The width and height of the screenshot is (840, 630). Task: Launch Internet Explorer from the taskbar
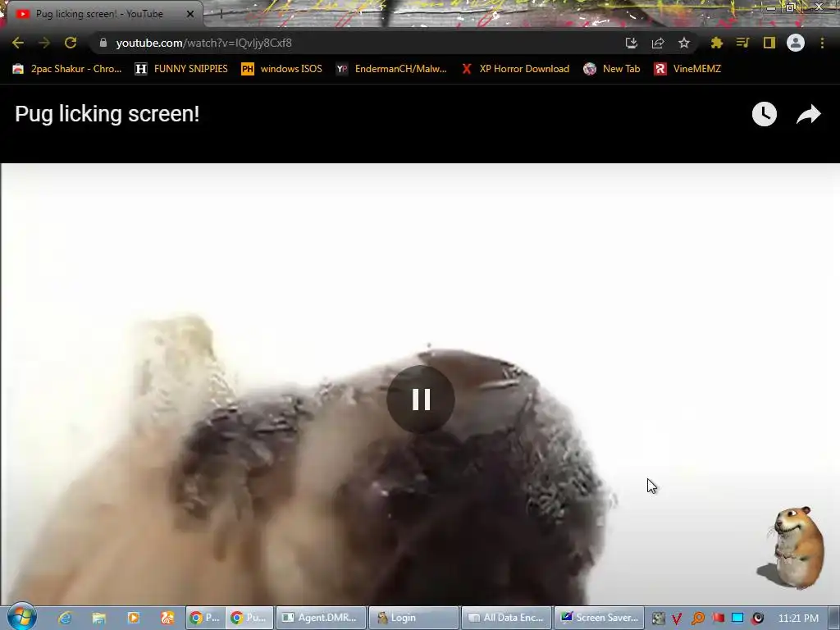pyautogui.click(x=65, y=618)
